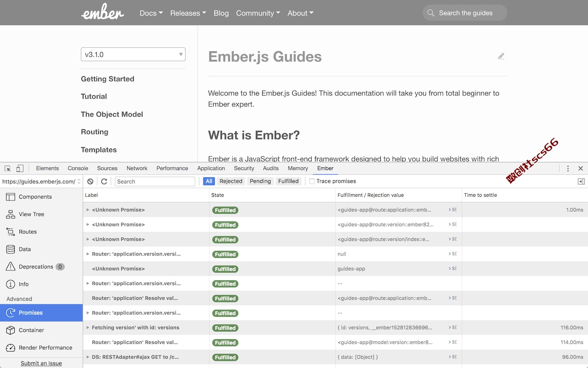Open Routes in Ember inspector sidebar
This screenshot has width=588, height=368.
pos(41,232)
